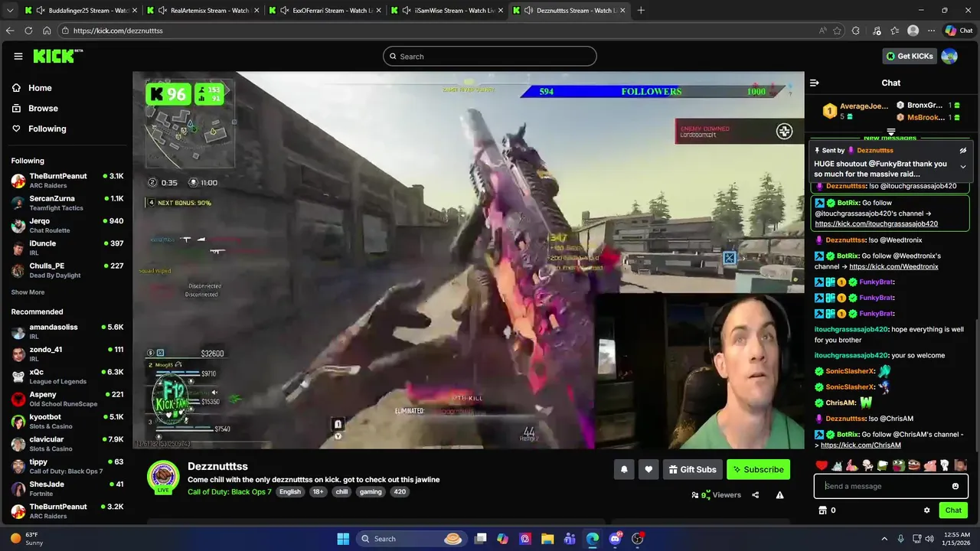Go back in browser history

(10, 31)
